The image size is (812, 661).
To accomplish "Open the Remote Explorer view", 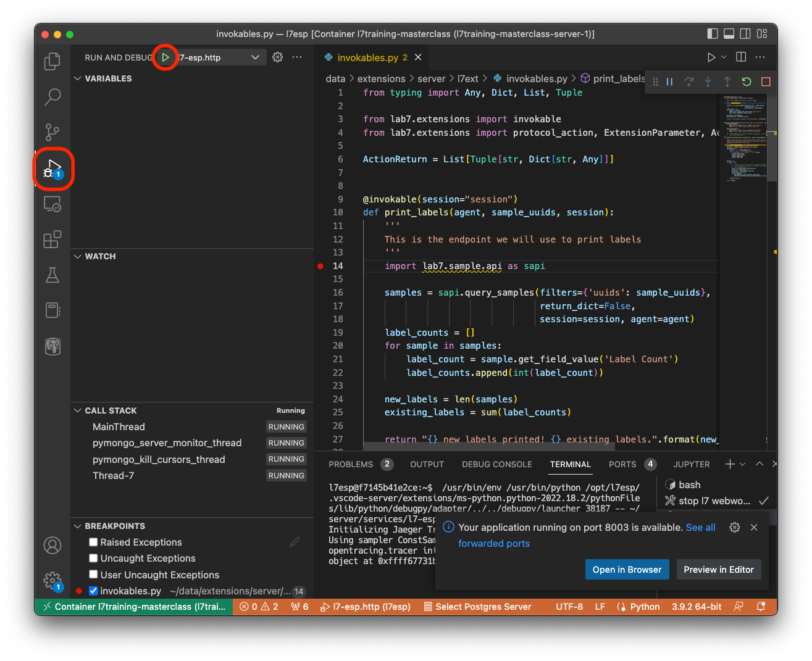I will pos(52,204).
